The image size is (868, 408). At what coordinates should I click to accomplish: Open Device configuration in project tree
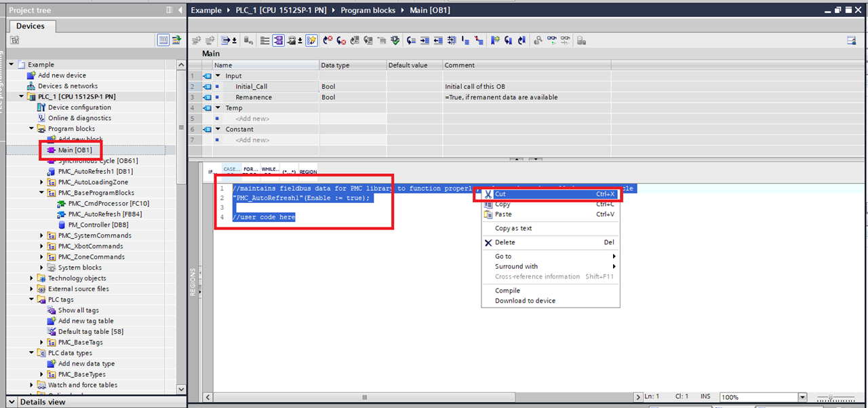point(79,107)
